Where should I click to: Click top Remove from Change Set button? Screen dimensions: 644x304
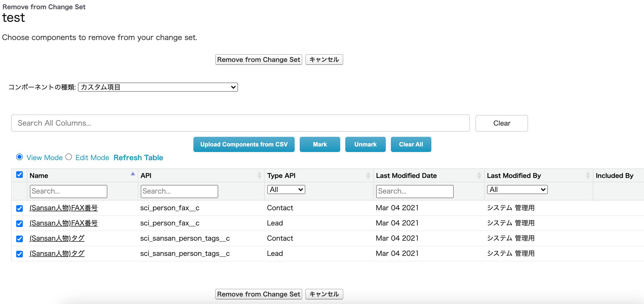[x=258, y=60]
